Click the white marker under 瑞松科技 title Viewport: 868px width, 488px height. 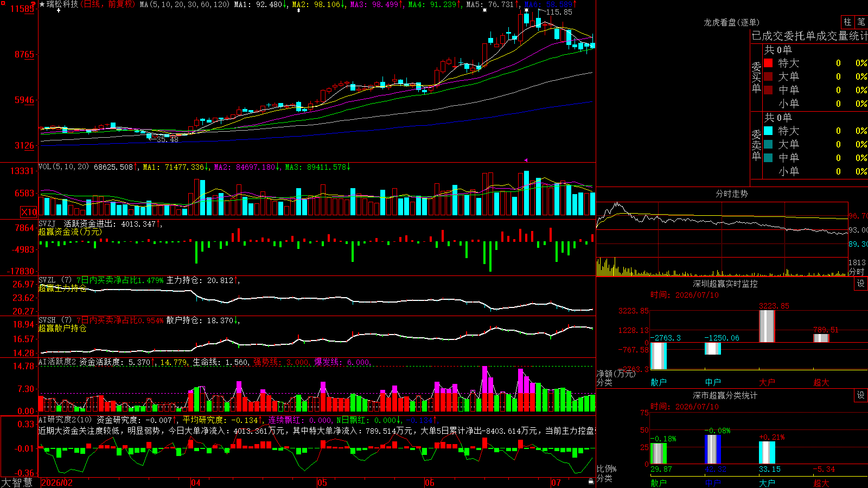click(x=59, y=10)
